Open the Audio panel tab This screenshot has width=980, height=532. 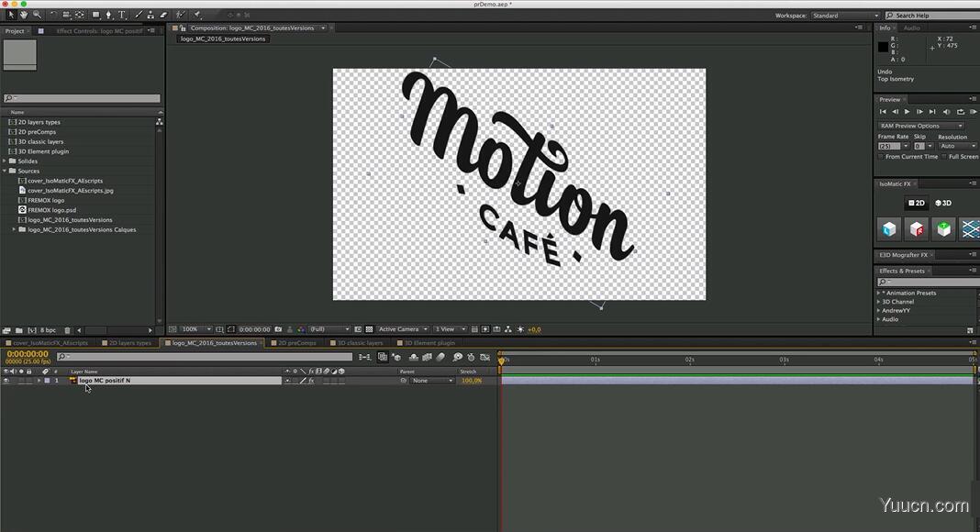click(911, 28)
